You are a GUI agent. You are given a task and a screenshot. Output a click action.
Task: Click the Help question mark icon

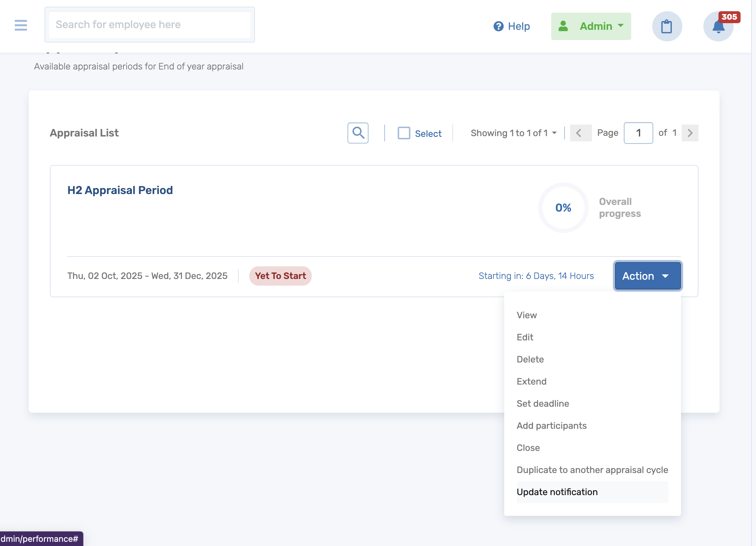coord(498,26)
